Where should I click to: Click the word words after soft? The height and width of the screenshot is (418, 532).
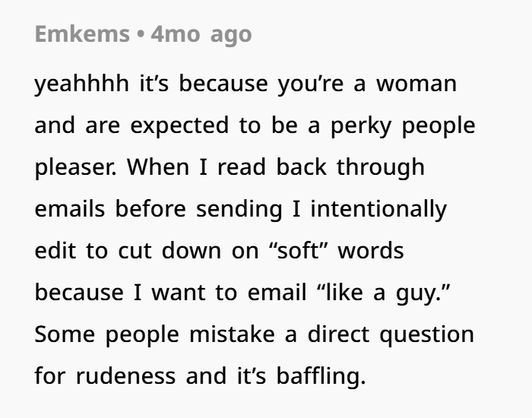tap(371, 250)
